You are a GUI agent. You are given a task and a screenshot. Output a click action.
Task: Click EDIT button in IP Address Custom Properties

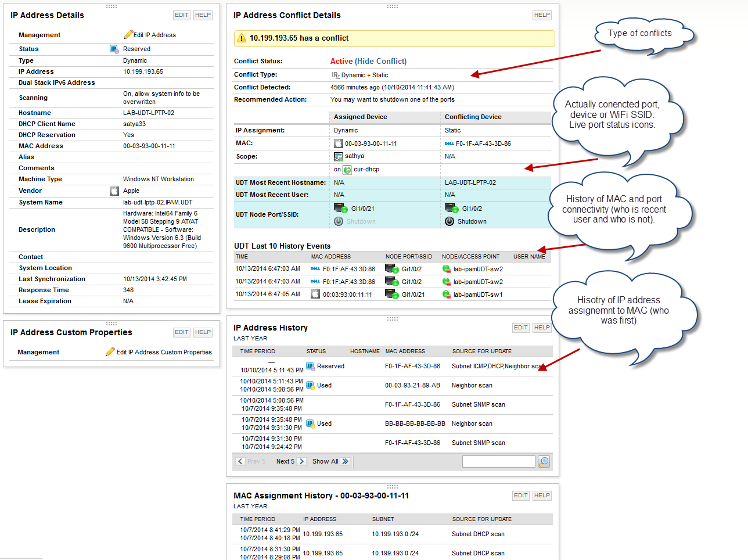[x=182, y=332]
